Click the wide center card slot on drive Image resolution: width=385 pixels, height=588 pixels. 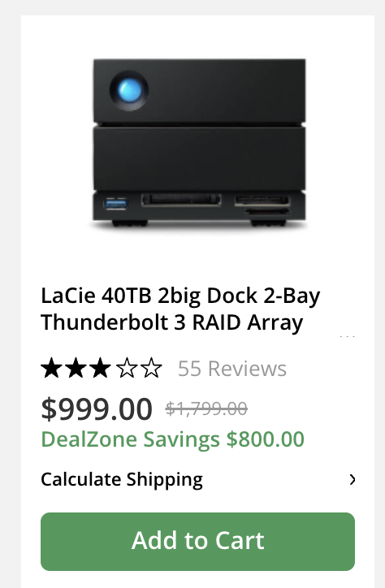181,200
